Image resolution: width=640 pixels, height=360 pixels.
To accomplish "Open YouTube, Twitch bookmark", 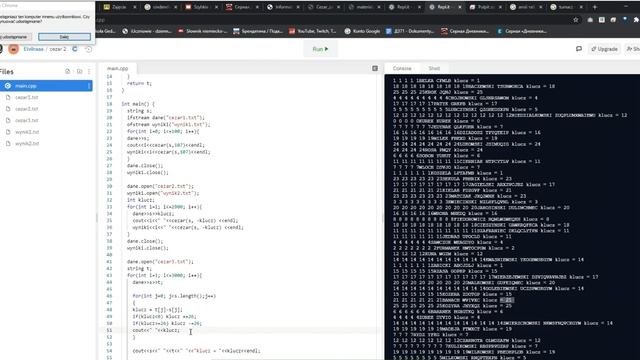I will (x=313, y=31).
